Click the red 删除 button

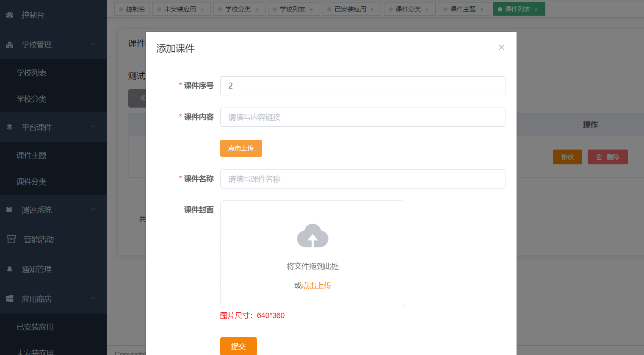tap(608, 157)
